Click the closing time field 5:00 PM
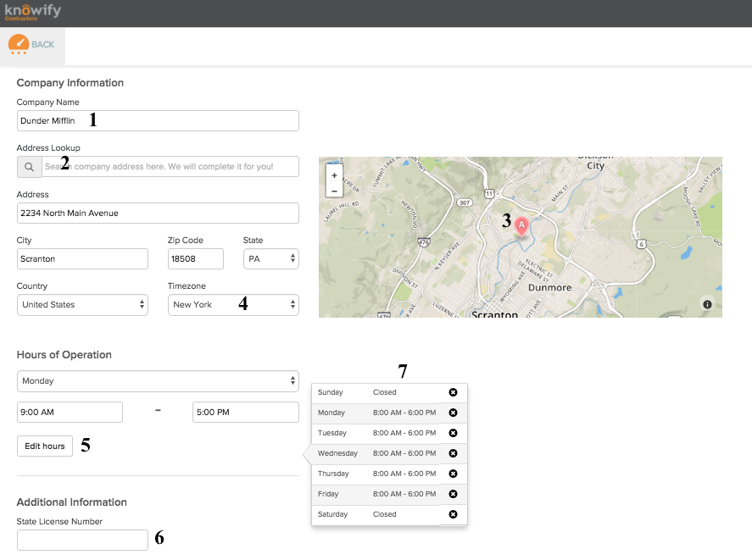Image resolution: width=752 pixels, height=560 pixels. (x=246, y=413)
